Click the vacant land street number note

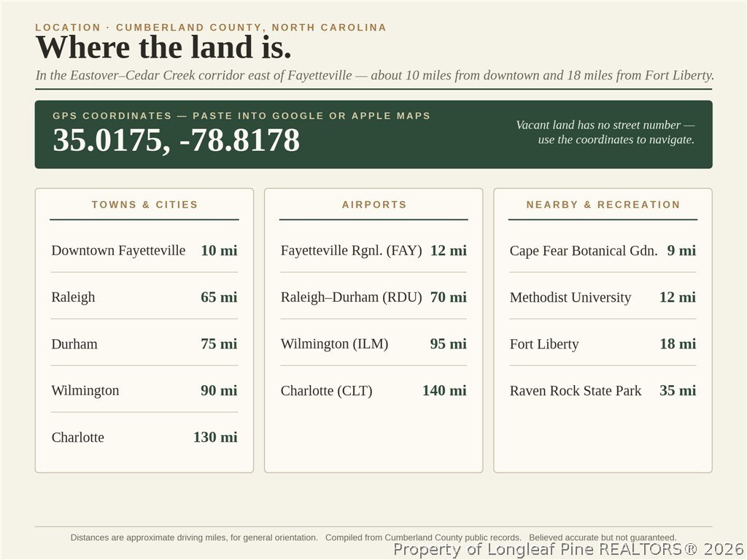(x=605, y=133)
